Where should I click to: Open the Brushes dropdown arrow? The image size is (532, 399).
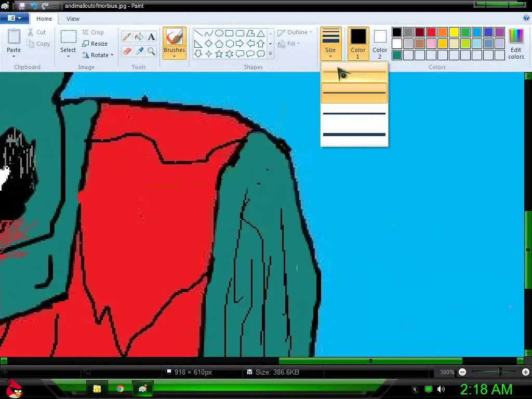(x=175, y=56)
